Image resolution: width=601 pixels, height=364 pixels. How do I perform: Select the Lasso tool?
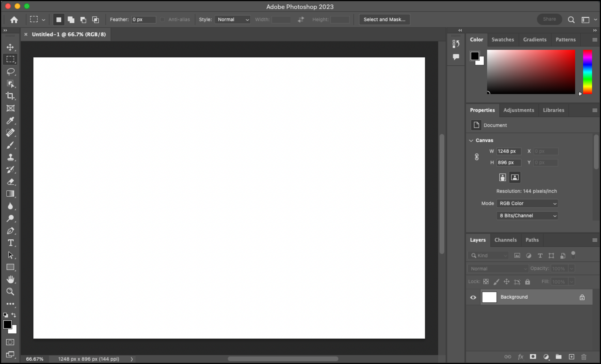tap(11, 71)
